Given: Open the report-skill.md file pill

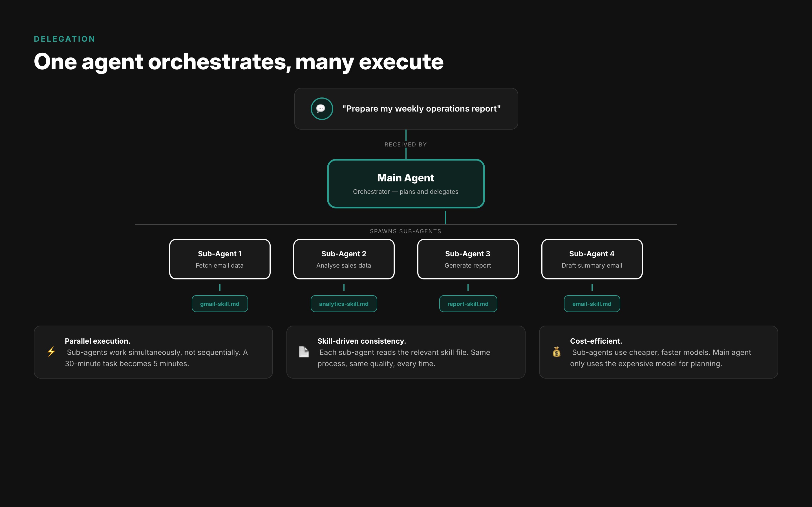Looking at the screenshot, I should click(x=468, y=303).
